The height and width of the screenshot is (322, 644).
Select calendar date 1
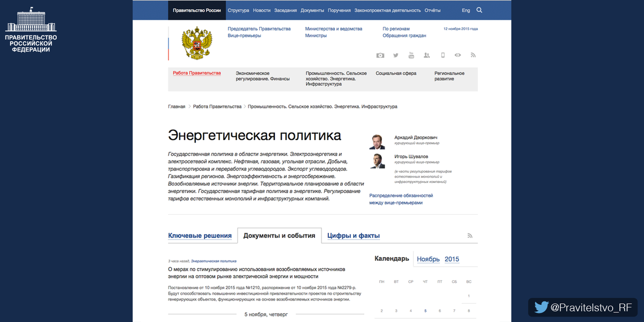469,296
